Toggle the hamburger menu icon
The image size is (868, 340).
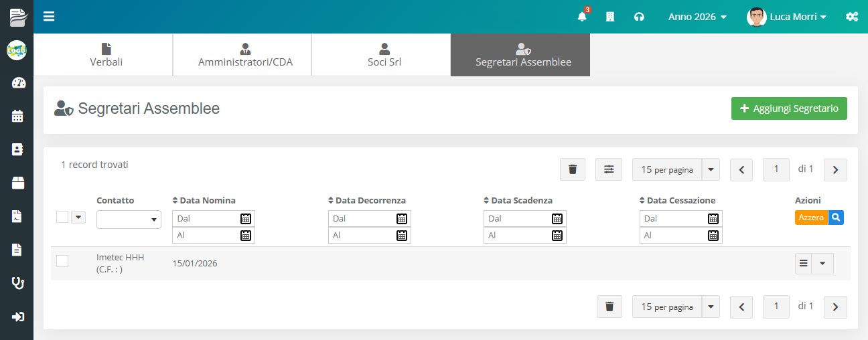[x=49, y=17]
